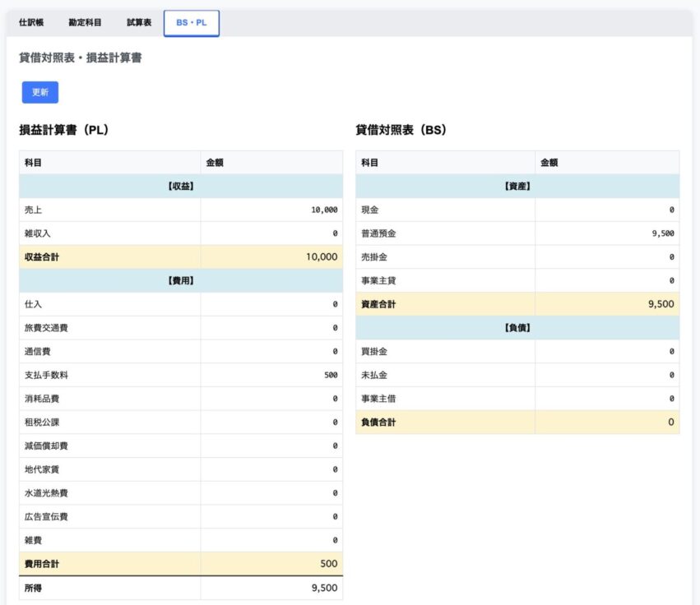This screenshot has height=605, width=700.
Task: Click the 雑費 account label
Action: pos(33,541)
